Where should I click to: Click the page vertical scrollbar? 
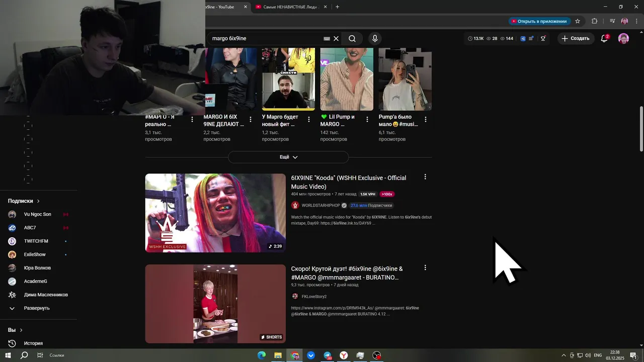click(641, 129)
